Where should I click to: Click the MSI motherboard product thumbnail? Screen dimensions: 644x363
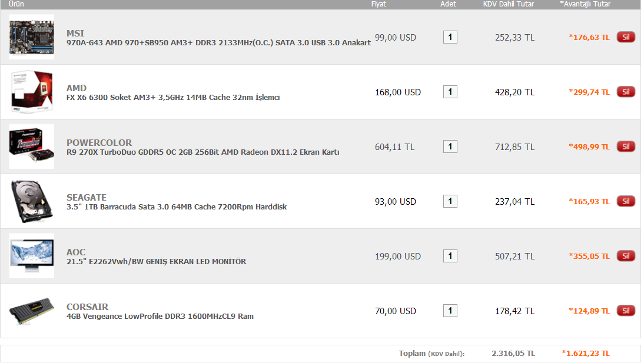click(32, 37)
